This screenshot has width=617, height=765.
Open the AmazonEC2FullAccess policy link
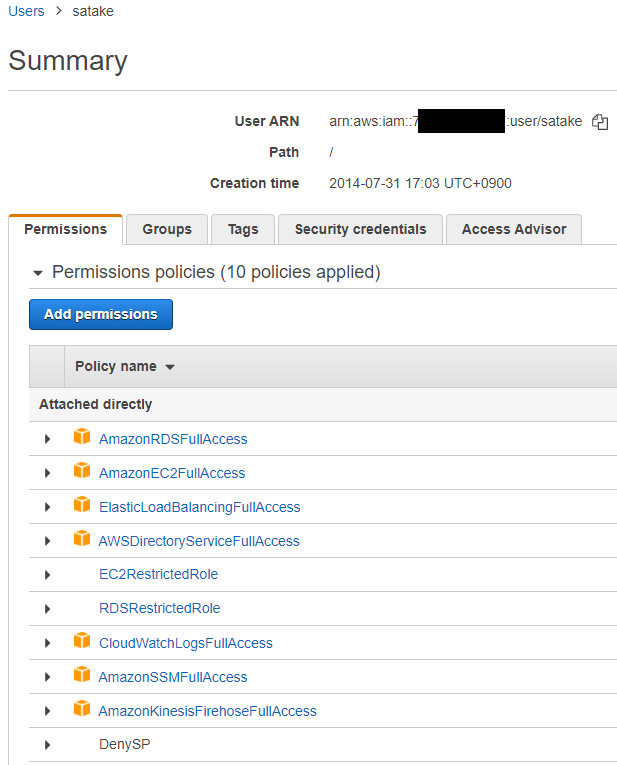(x=172, y=473)
